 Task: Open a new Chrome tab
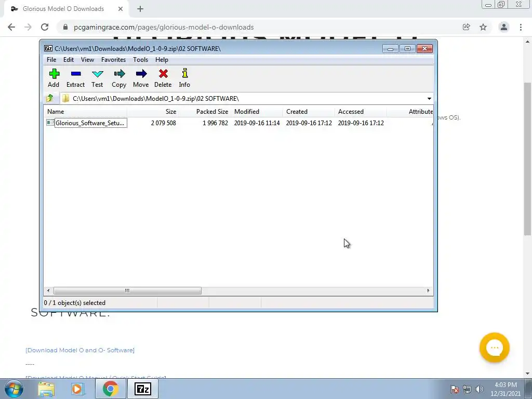click(140, 9)
